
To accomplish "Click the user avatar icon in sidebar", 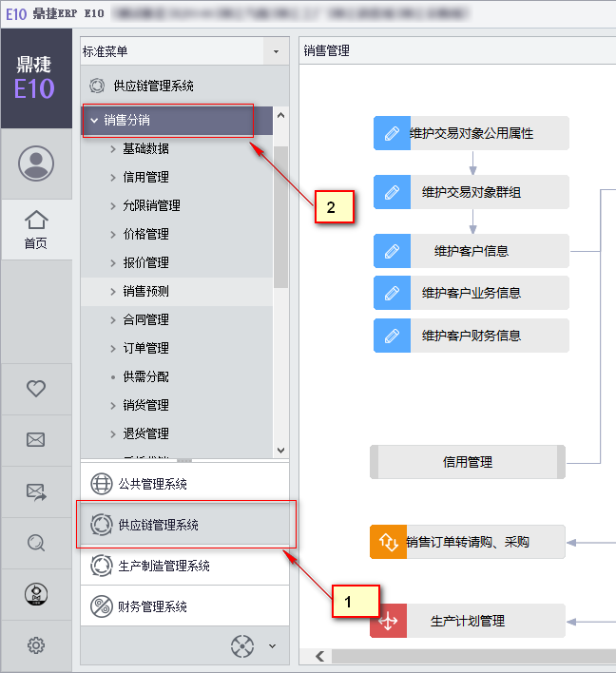I will (x=36, y=163).
